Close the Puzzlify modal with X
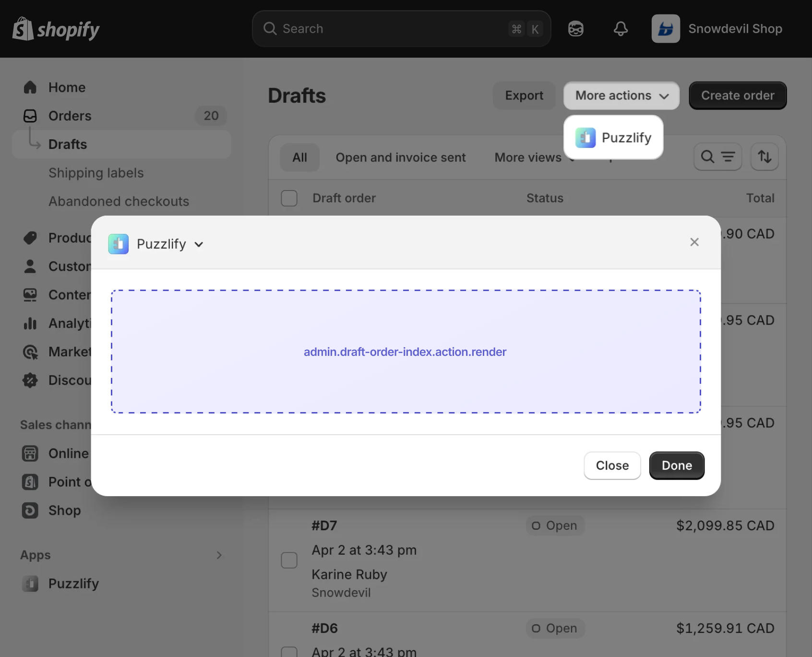This screenshot has height=657, width=812. 694,242
